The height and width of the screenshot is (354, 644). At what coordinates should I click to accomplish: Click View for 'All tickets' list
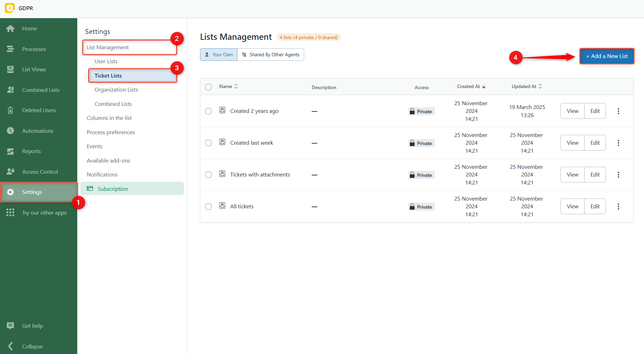pyautogui.click(x=572, y=207)
